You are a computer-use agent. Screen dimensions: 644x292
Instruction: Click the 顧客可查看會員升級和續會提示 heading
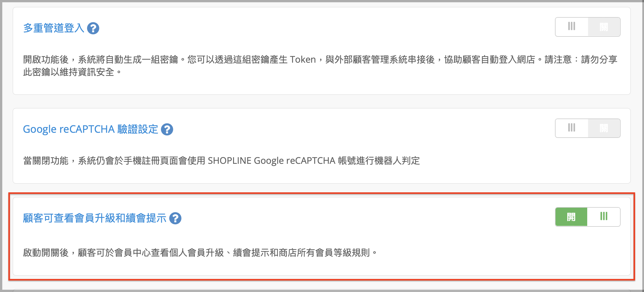[x=95, y=218]
